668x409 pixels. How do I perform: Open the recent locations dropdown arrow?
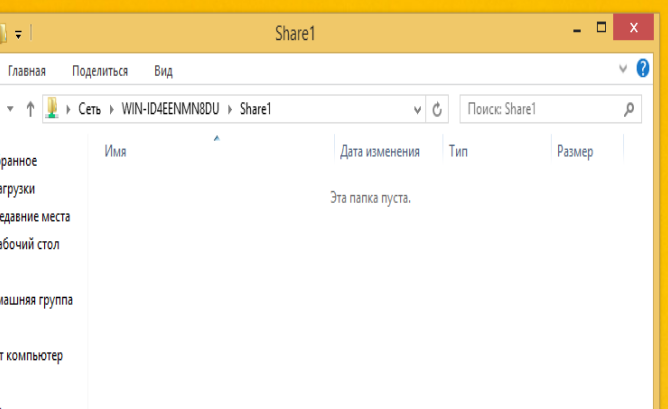[x=10, y=109]
